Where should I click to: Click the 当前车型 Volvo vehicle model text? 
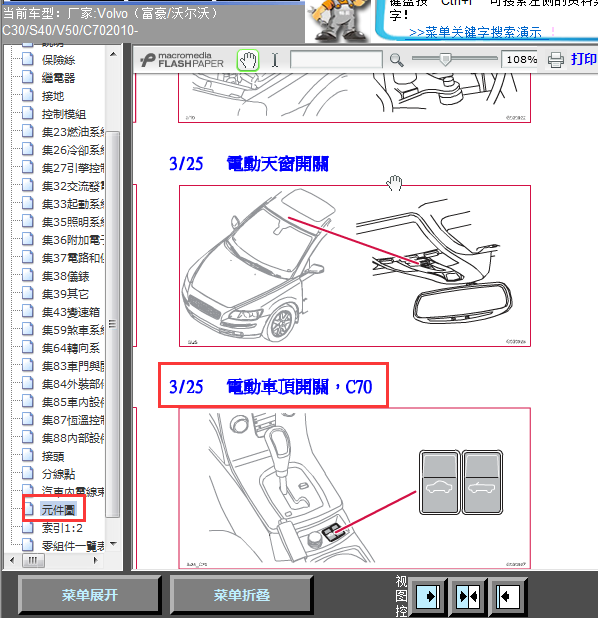click(x=110, y=22)
